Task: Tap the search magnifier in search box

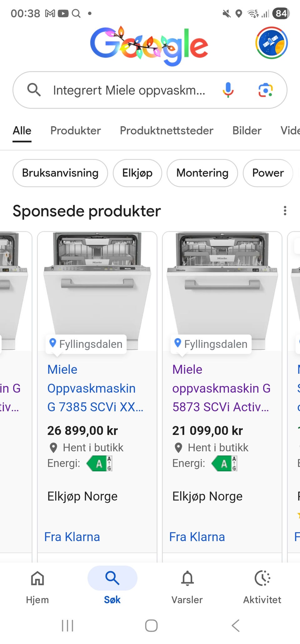Action: [x=34, y=90]
